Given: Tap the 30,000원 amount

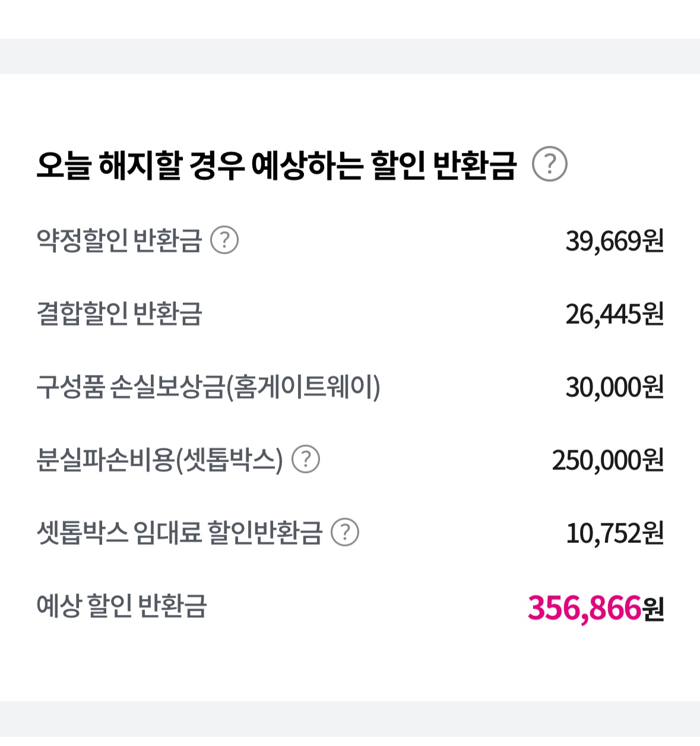Looking at the screenshot, I should [615, 387].
